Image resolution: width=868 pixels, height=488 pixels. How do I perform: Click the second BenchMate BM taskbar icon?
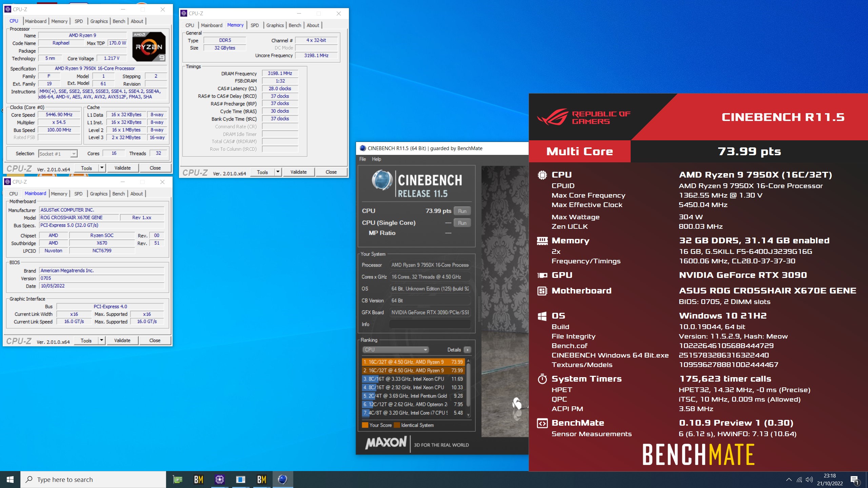point(261,480)
